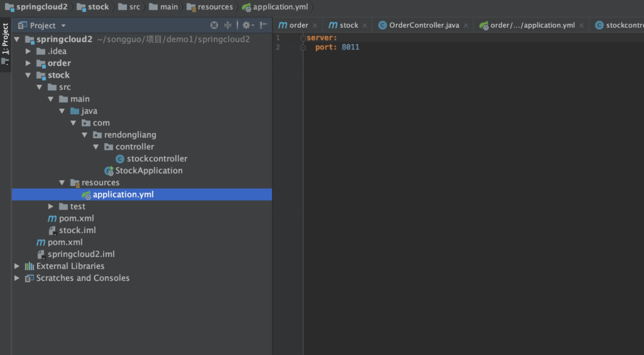Image resolution: width=644 pixels, height=355 pixels.
Task: Close the stock tab
Action: pos(365,25)
